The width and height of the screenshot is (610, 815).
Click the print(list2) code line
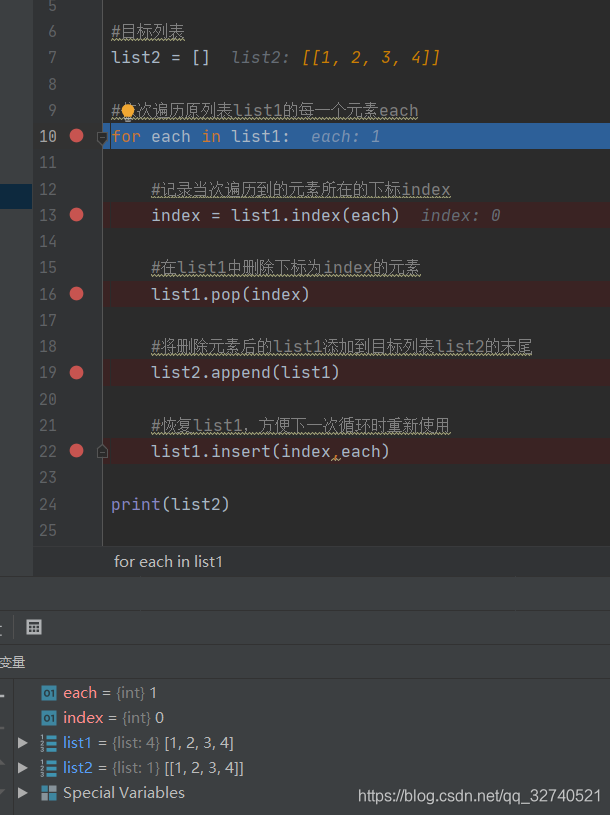tap(170, 504)
